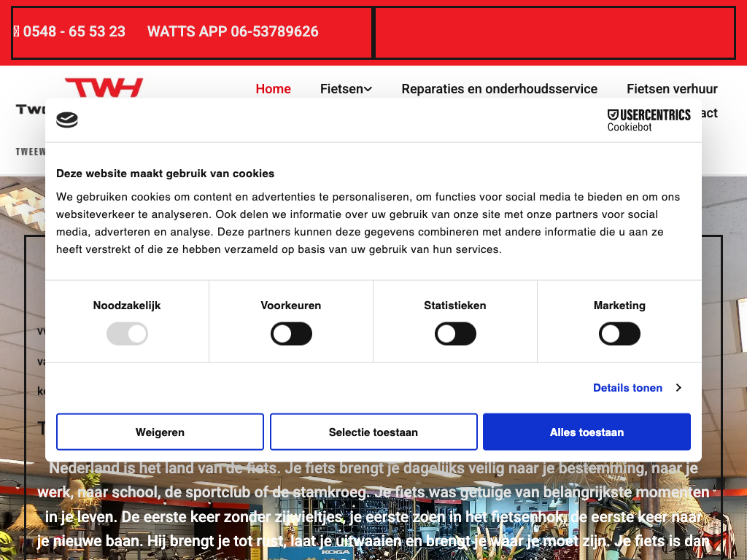The image size is (747, 560).
Task: Click the TWH red site logo
Action: (x=104, y=87)
